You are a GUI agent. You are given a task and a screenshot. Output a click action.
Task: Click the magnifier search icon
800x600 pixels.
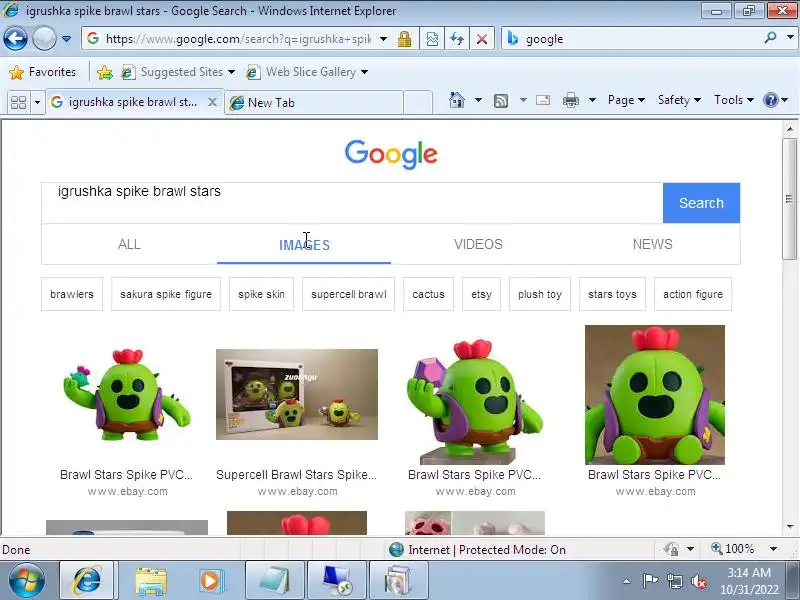pyautogui.click(x=770, y=38)
